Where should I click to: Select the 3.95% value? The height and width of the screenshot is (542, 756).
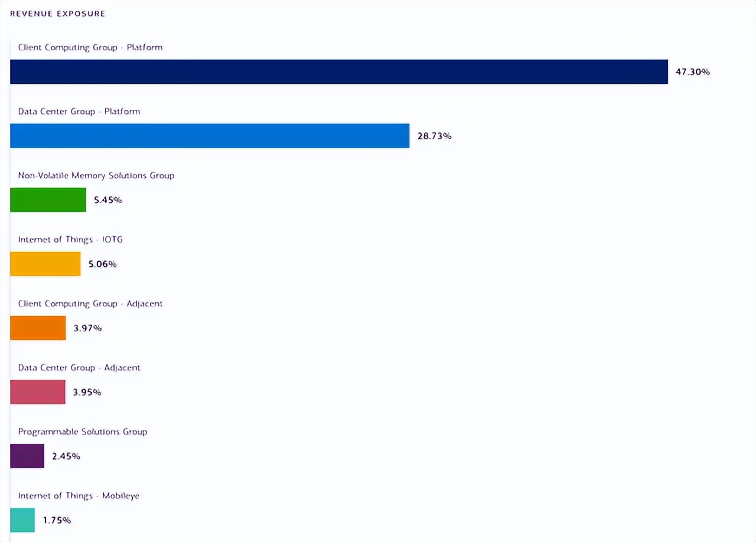[87, 392]
